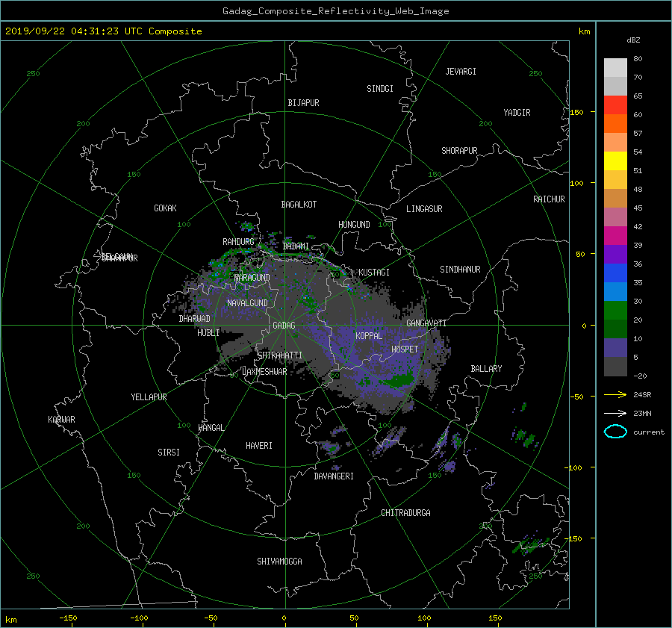This screenshot has height=628, width=672.
Task: Click the red 65 dBZ legend color
Action: click(615, 105)
